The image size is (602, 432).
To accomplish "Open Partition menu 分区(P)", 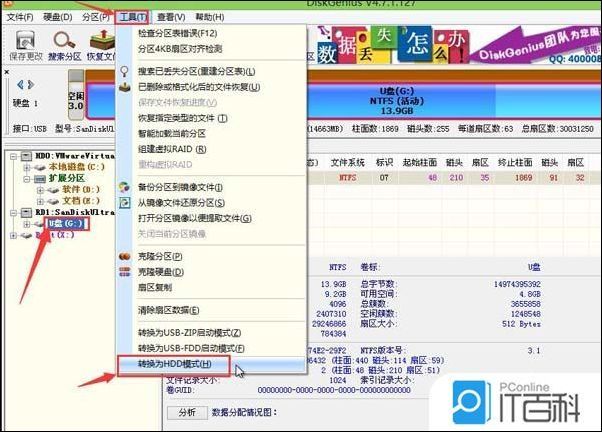I will coord(96,17).
